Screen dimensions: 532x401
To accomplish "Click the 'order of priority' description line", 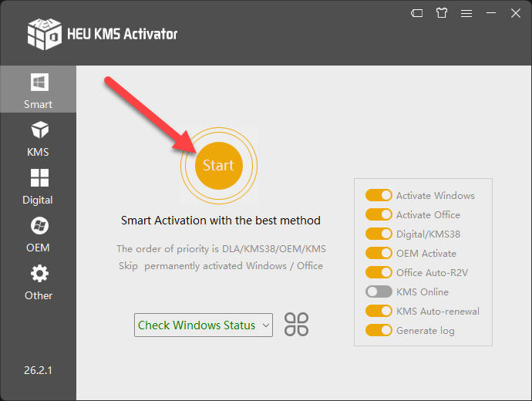I will click(x=221, y=248).
